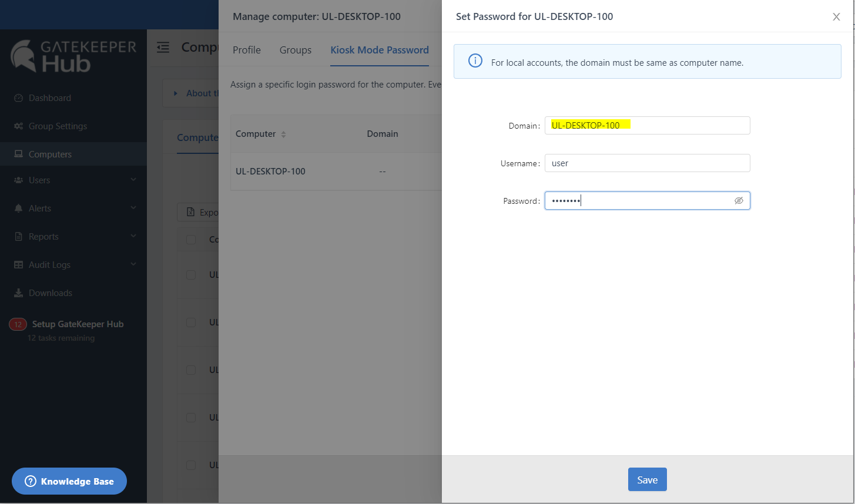The image size is (855, 504).
Task: Save the kiosk password settings
Action: click(647, 480)
